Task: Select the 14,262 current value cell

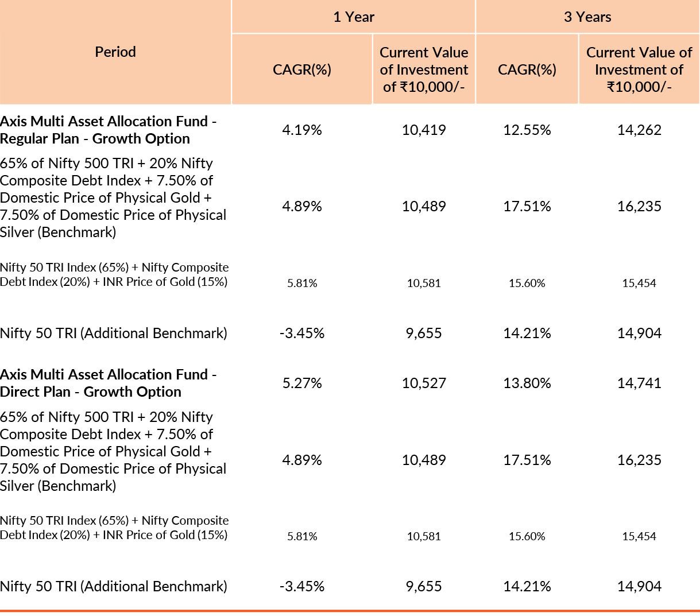Action: [639, 130]
